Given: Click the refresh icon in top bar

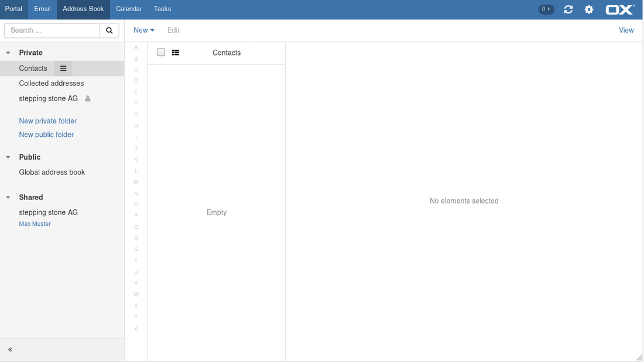Looking at the screenshot, I should 568,9.
